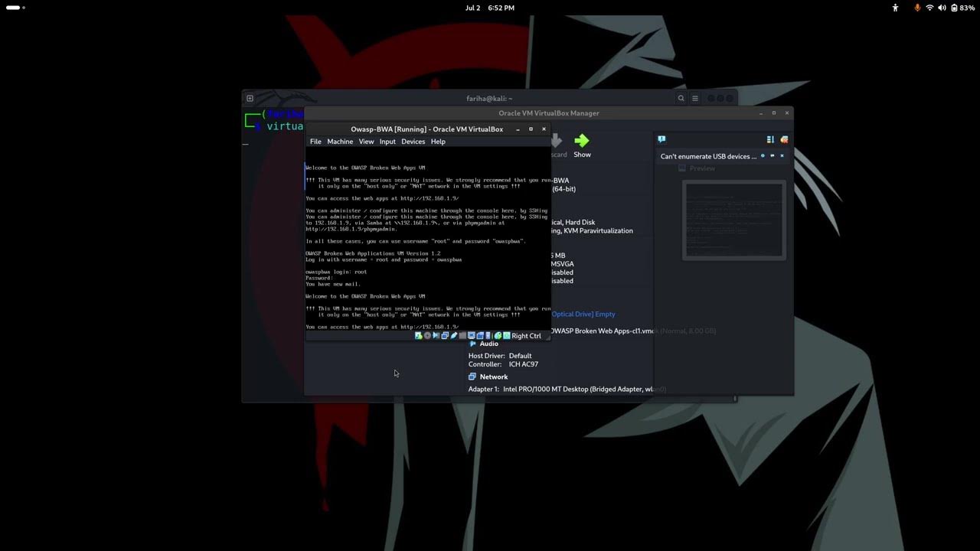980x551 pixels.
Task: Open the Input menu in the VM window
Action: coord(387,142)
